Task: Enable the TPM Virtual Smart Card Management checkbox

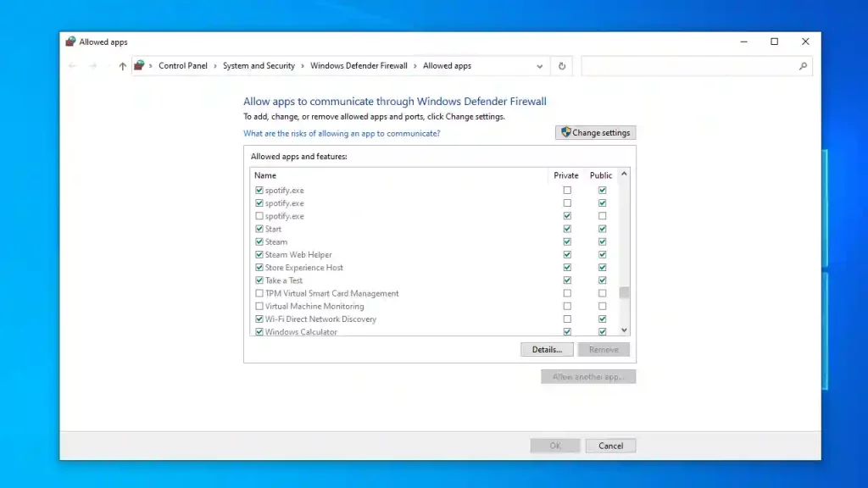Action: (x=259, y=293)
